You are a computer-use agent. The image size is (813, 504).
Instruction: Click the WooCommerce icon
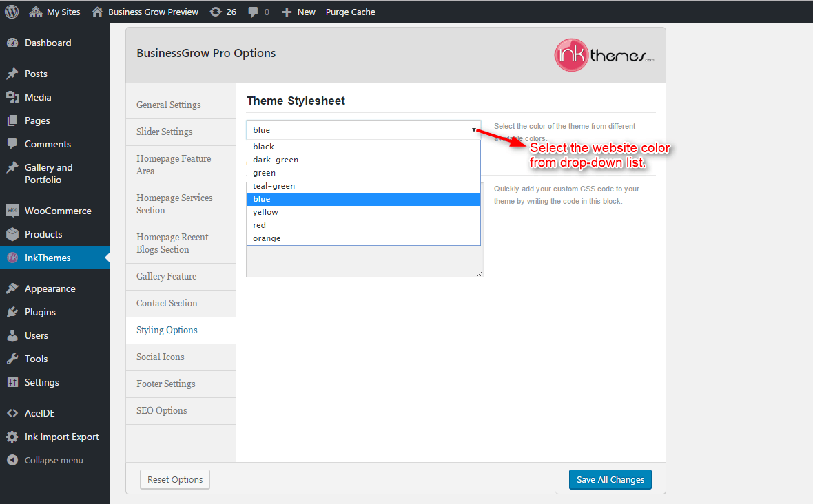click(x=12, y=210)
